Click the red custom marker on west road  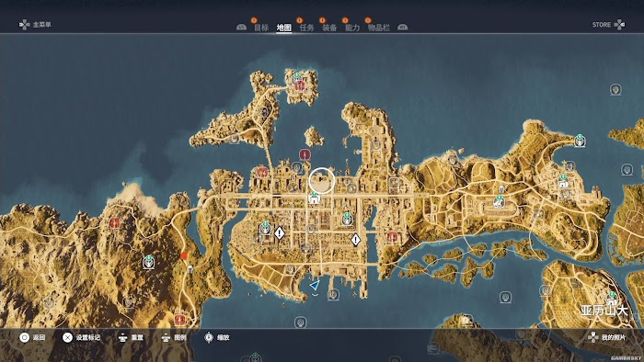coord(184,255)
